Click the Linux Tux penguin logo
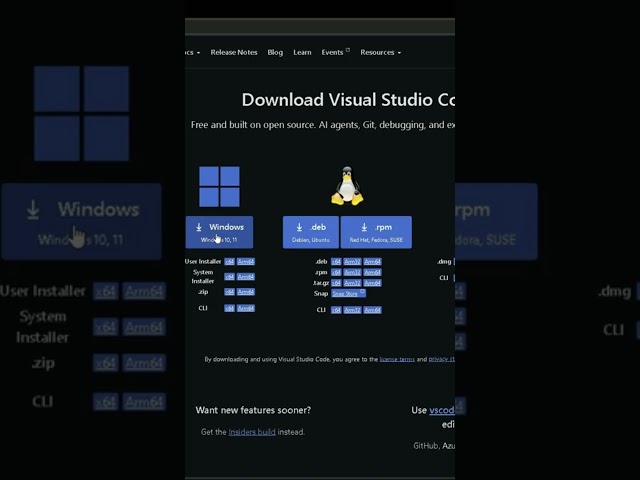Viewport: 640px width, 480px height. [x=347, y=186]
